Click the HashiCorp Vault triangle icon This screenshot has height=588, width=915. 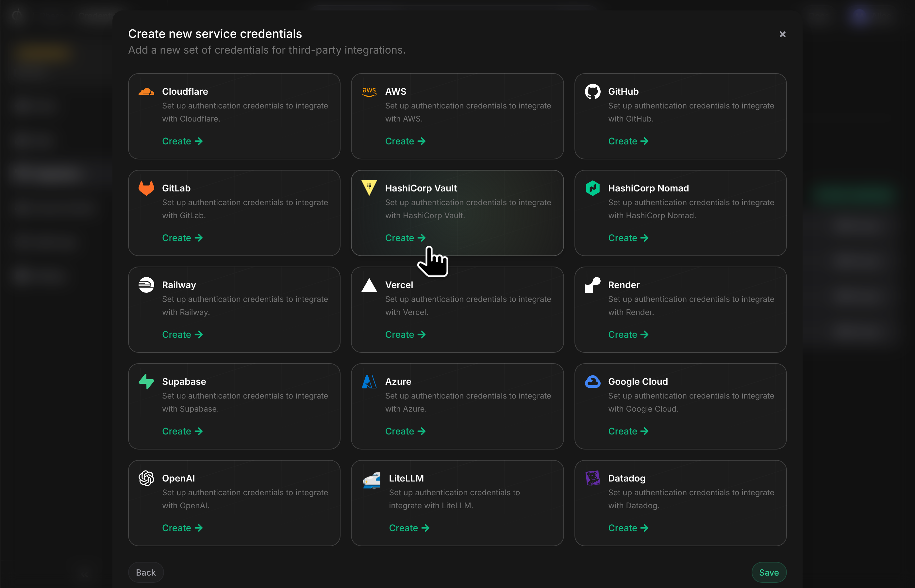[x=369, y=188]
